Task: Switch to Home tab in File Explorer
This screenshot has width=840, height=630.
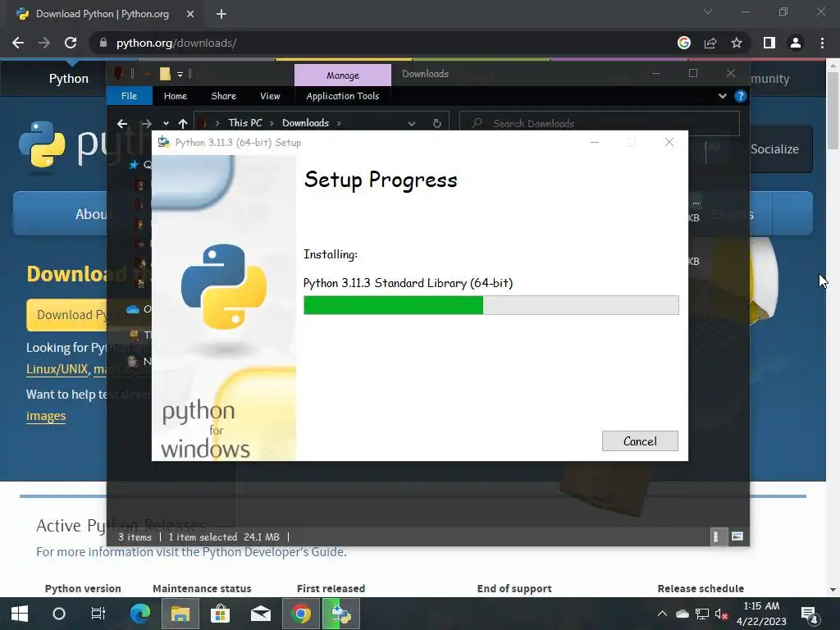Action: (176, 96)
